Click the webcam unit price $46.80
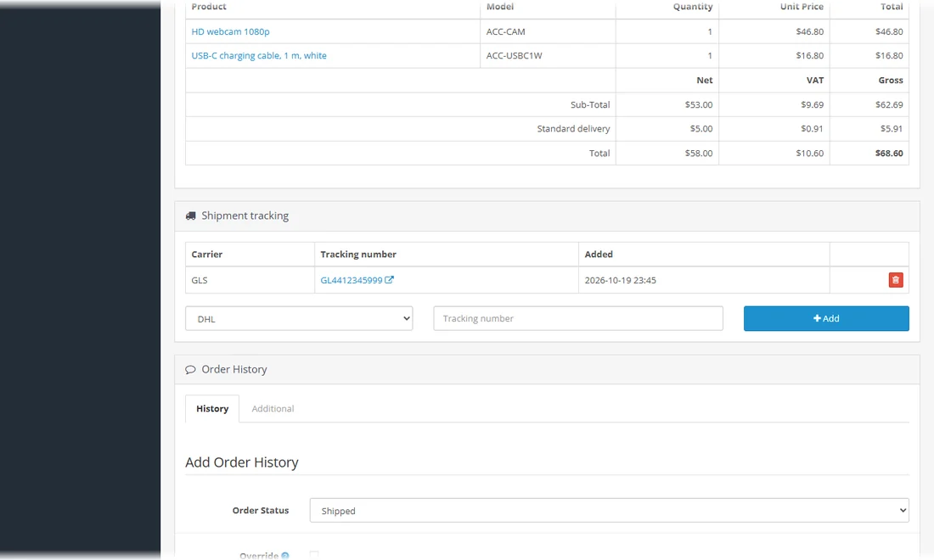934x560 pixels. click(x=809, y=31)
